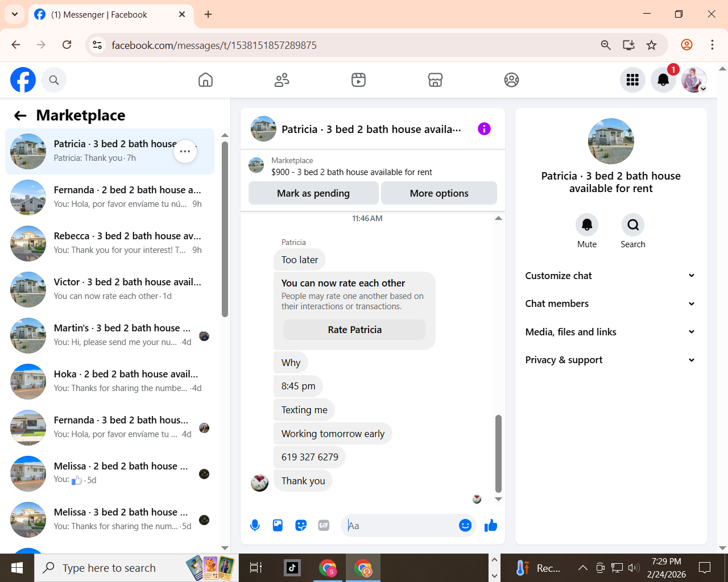Go to Home feed icon
This screenshot has height=582, width=728.
(205, 80)
